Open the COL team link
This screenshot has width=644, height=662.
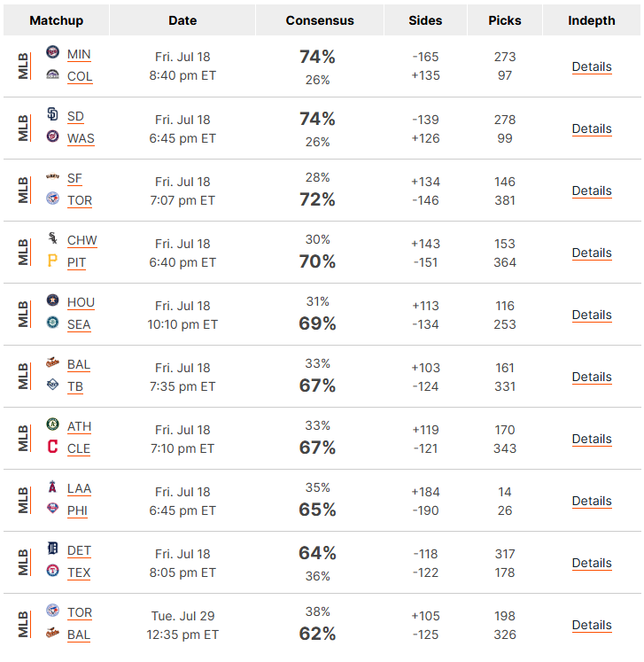80,76
